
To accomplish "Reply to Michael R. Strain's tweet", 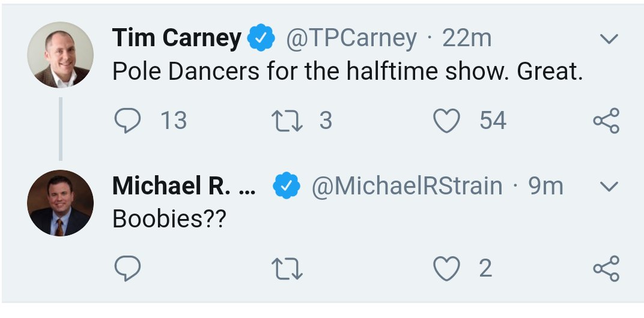I will point(127,269).
